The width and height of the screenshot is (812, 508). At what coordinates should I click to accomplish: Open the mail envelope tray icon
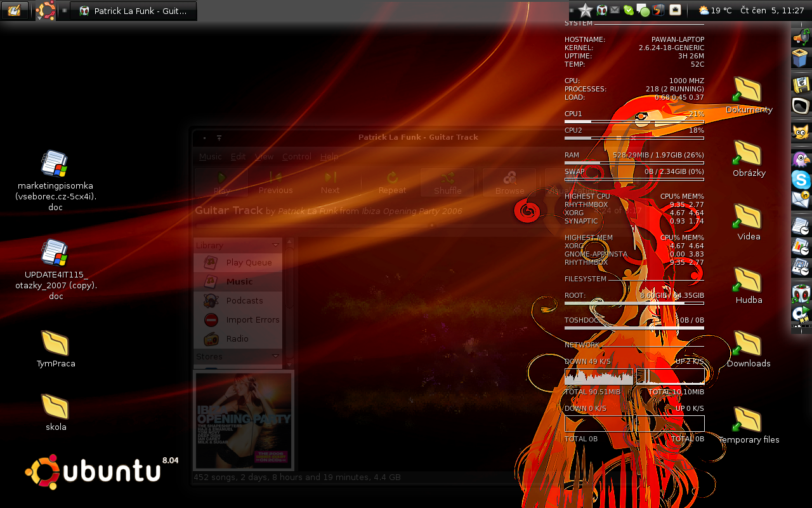click(x=615, y=10)
